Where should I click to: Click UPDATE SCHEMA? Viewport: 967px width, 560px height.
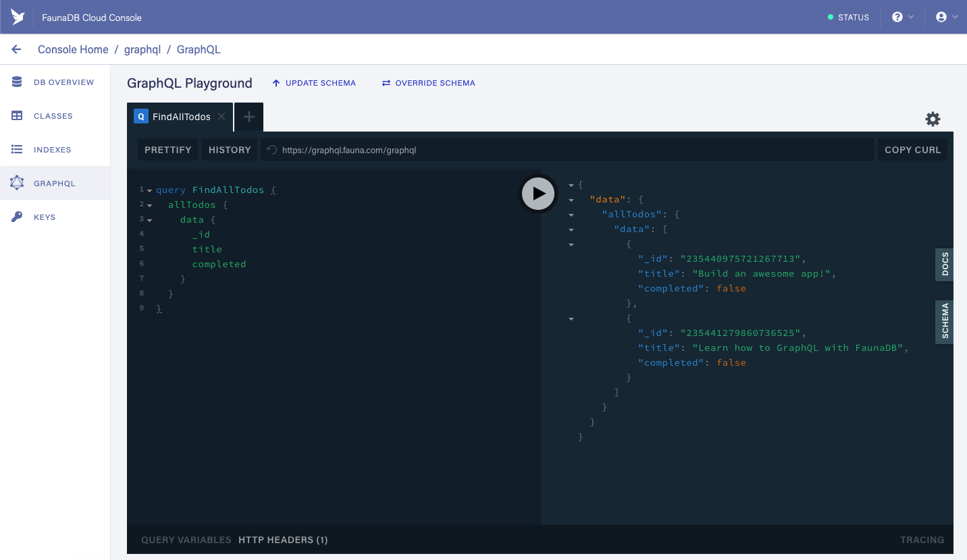click(x=314, y=83)
